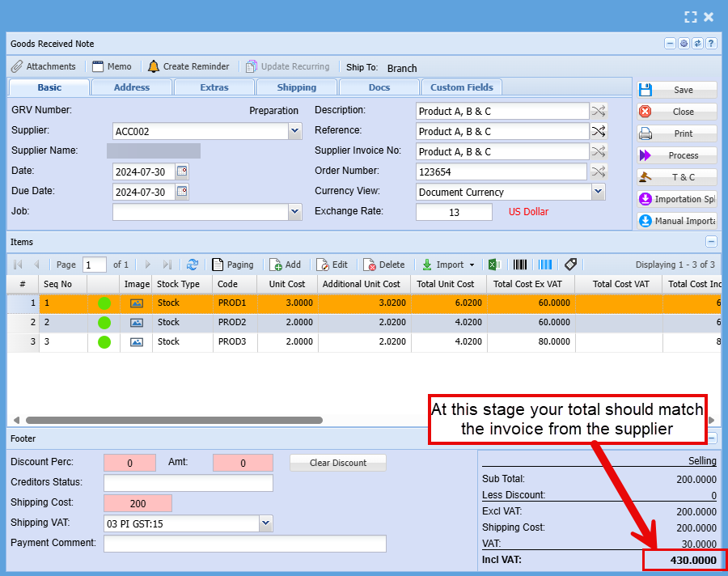Screen dimensions: 728x576
Task: Click shuffle icon beside Supplier Invoice No
Action: [x=599, y=151]
